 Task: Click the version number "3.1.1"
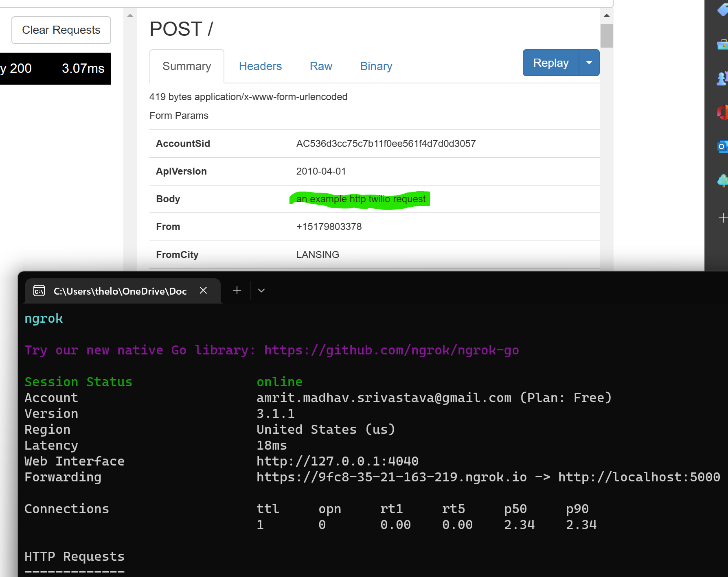276,413
